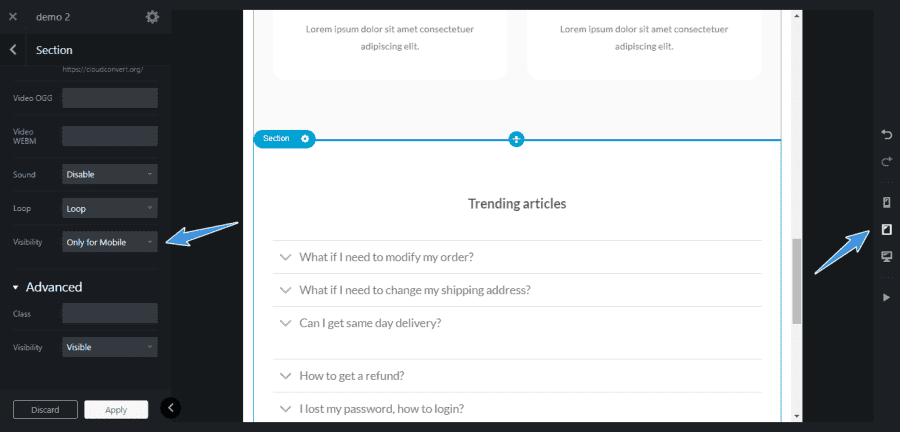Image resolution: width=900 pixels, height=432 pixels.
Task: Open settings gear next to demo 2
Action: [152, 17]
